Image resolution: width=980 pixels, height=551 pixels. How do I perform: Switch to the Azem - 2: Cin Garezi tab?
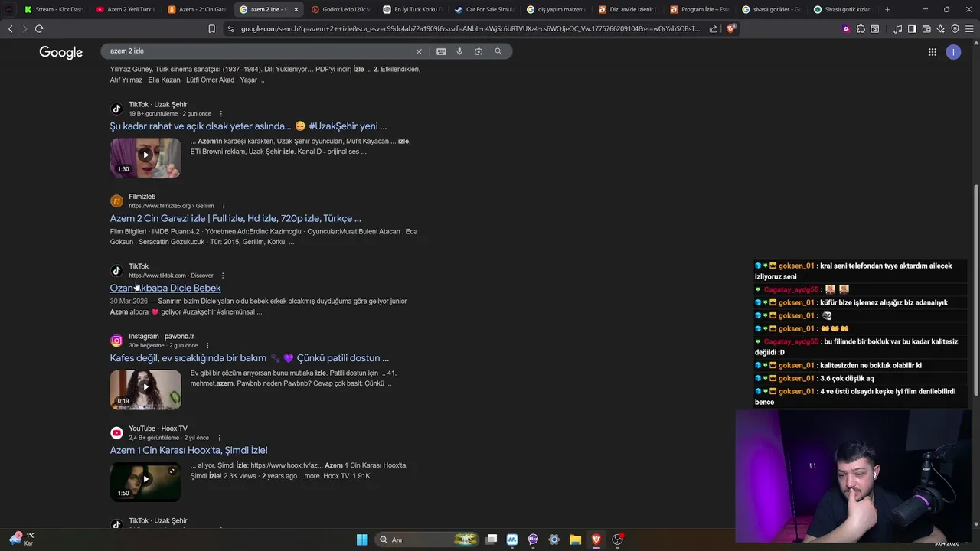pos(197,9)
